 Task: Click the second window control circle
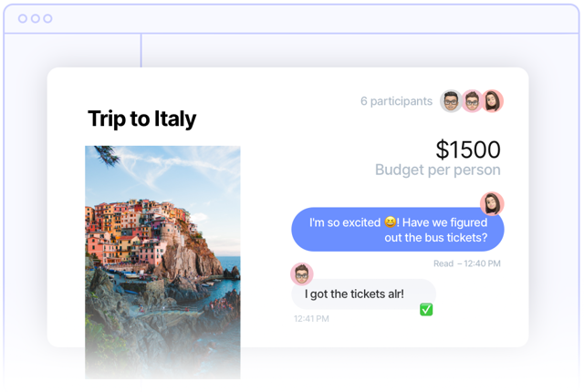pyautogui.click(x=36, y=18)
